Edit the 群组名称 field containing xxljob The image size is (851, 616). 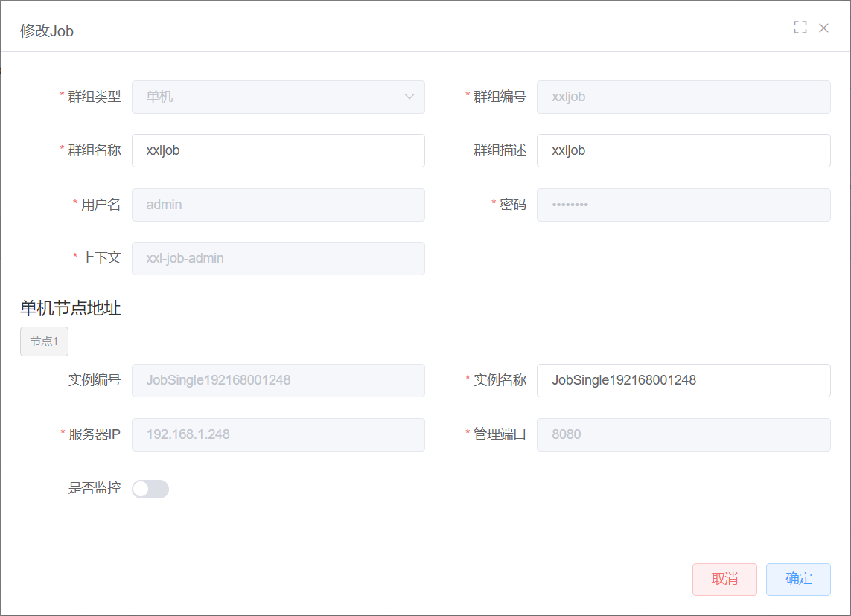pyautogui.click(x=278, y=151)
